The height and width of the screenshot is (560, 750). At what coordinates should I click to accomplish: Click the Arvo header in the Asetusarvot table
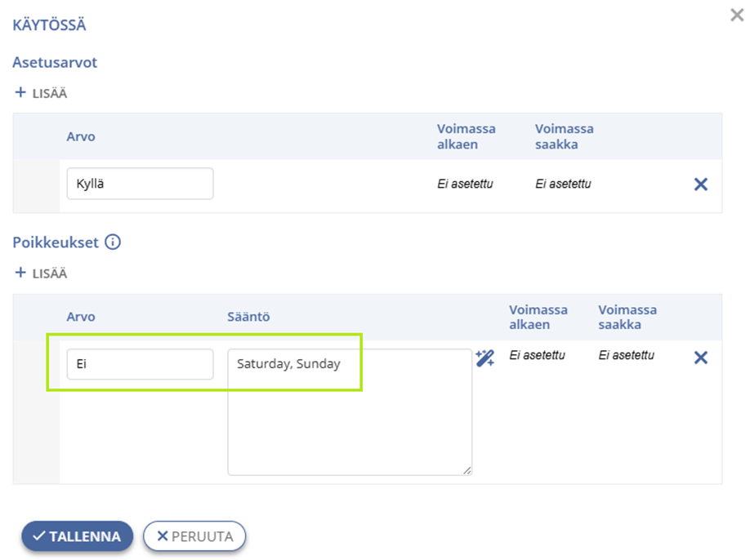pyautogui.click(x=81, y=136)
